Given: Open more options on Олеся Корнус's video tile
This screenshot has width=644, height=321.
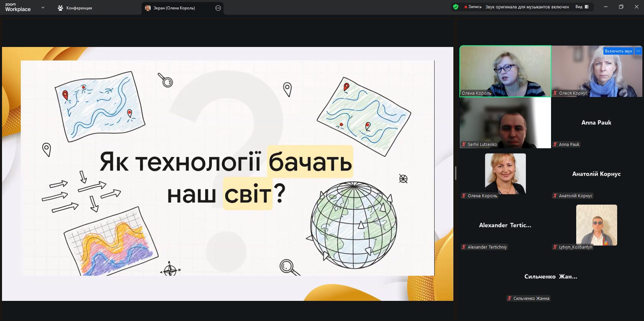Looking at the screenshot, I should 638,51.
